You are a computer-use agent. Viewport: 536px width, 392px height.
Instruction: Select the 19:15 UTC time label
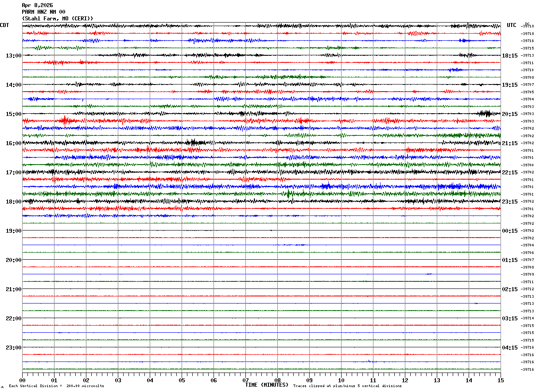510,85
